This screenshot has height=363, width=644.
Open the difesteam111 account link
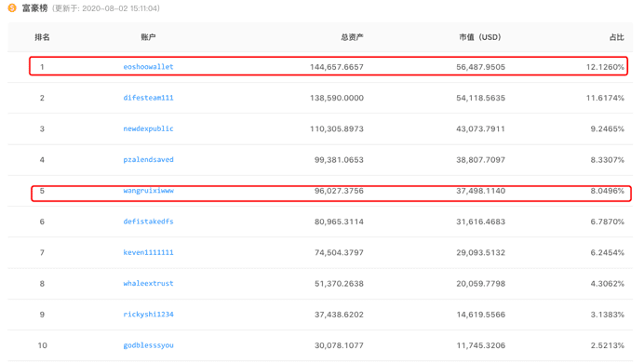[148, 98]
